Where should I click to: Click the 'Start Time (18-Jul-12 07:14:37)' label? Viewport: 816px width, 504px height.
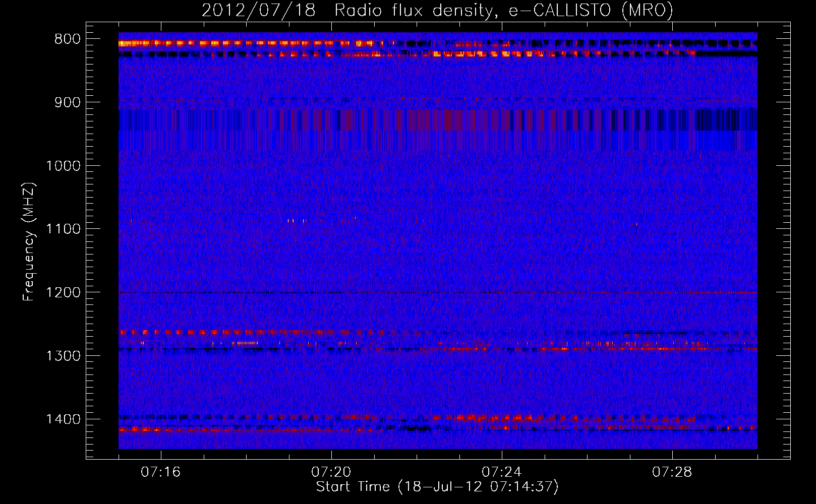[437, 487]
